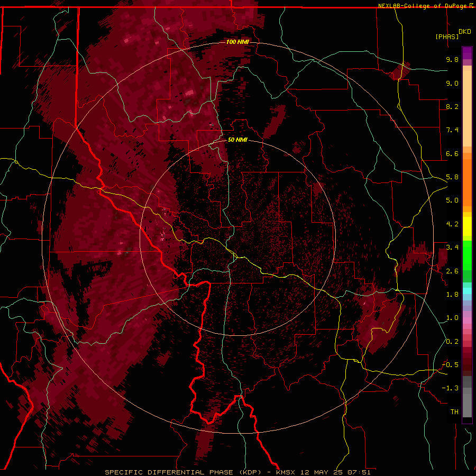Click the KMSX 12 MAY 25 07:51 timestamp
Viewport: 476px width, 476px height.
point(323,472)
